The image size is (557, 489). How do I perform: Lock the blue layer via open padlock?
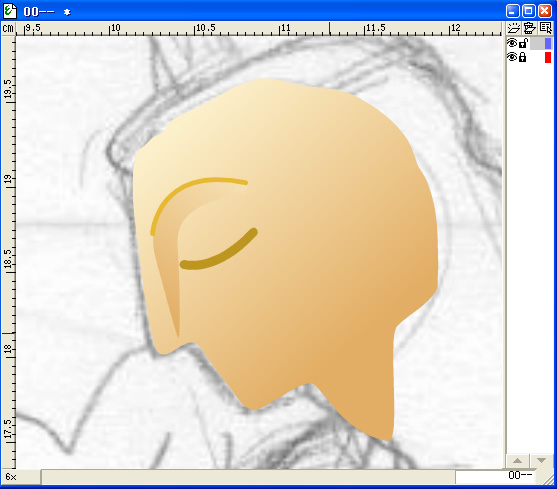[523, 43]
